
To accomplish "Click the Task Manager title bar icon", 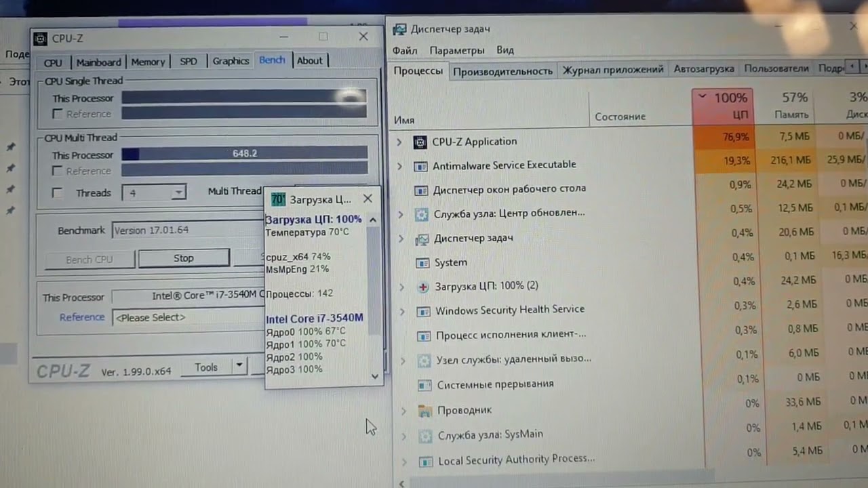I will point(399,29).
